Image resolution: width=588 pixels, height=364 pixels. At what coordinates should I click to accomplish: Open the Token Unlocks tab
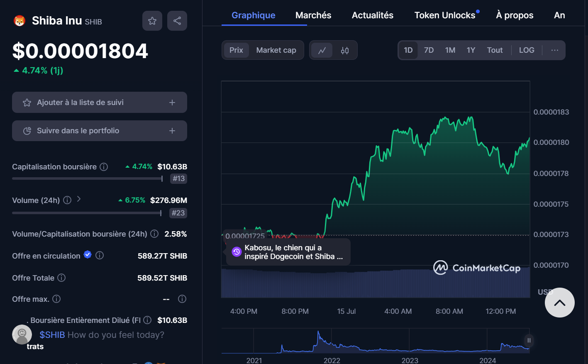445,15
